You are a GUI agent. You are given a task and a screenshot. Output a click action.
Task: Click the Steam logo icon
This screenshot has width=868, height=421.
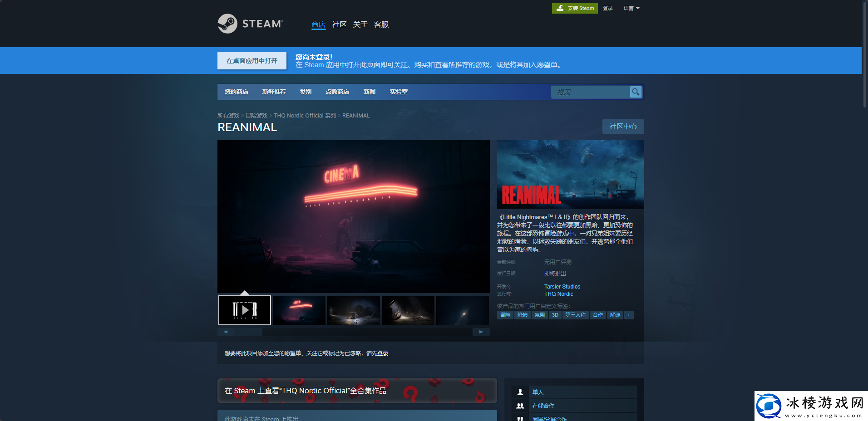click(x=227, y=24)
